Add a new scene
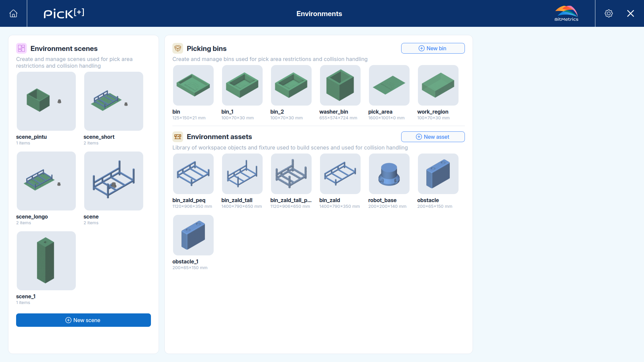The height and width of the screenshot is (362, 644). click(84, 320)
